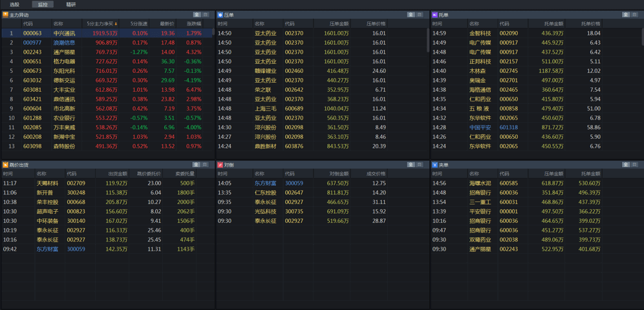Viewport: 644px width, 310px height.
Task: Toggle 全 filter in 夹单 panel
Action: coord(625,165)
